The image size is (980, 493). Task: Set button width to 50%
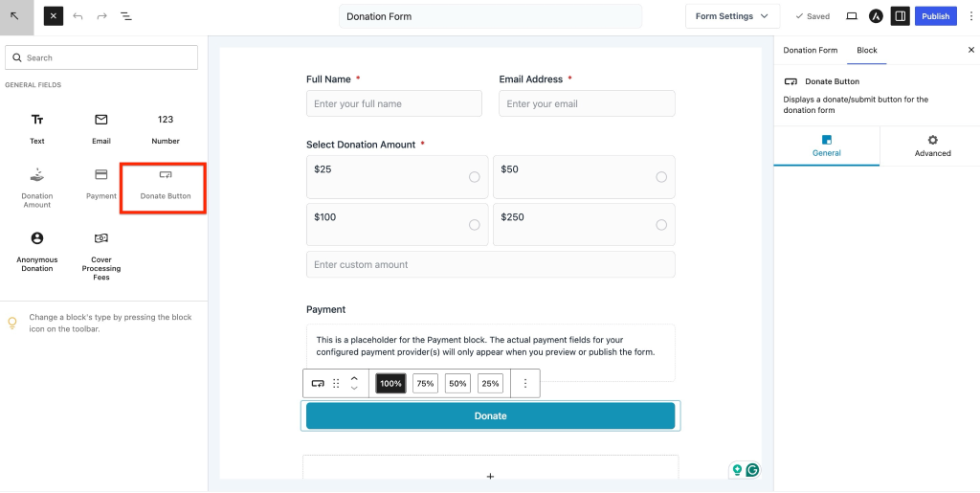click(458, 384)
